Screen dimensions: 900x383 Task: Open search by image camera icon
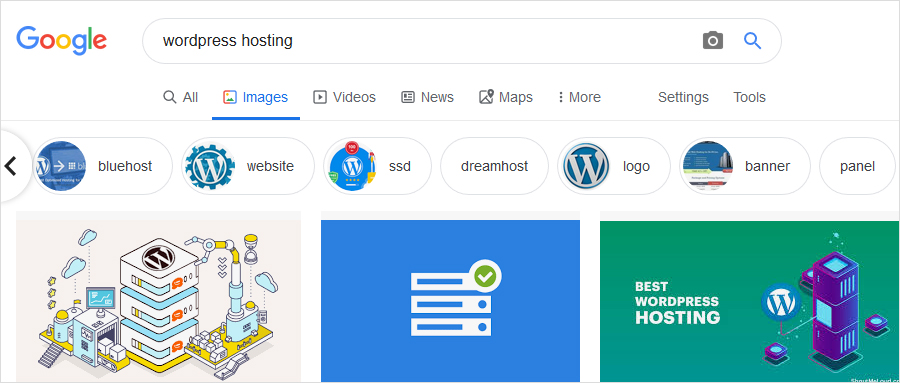[712, 41]
